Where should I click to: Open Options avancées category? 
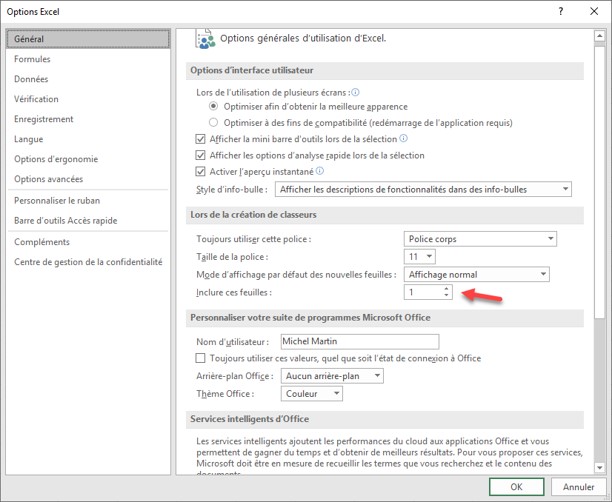tap(88, 179)
